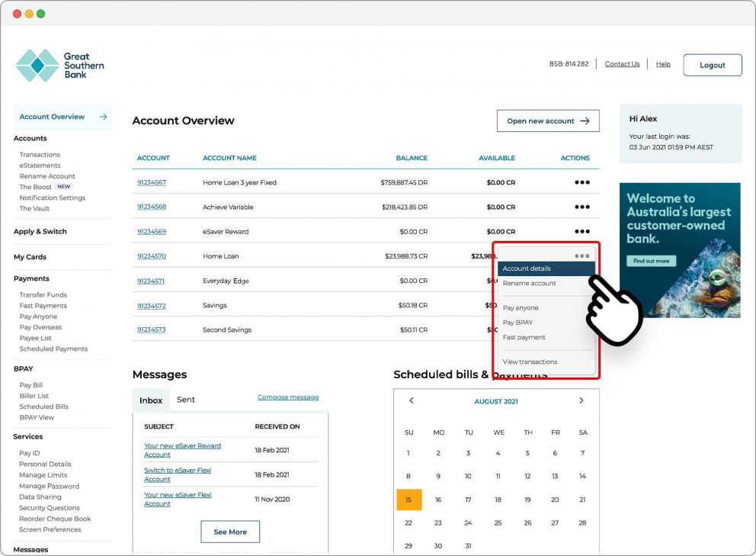This screenshot has width=756, height=556.
Task: Open Payee List in sidebar
Action: point(36,339)
